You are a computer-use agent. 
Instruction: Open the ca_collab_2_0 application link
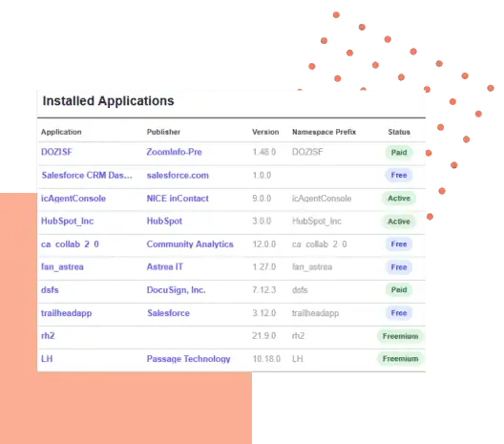70,244
